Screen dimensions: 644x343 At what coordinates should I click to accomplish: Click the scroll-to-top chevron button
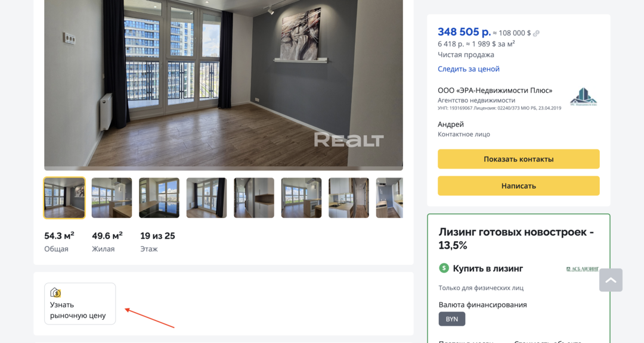point(611,280)
